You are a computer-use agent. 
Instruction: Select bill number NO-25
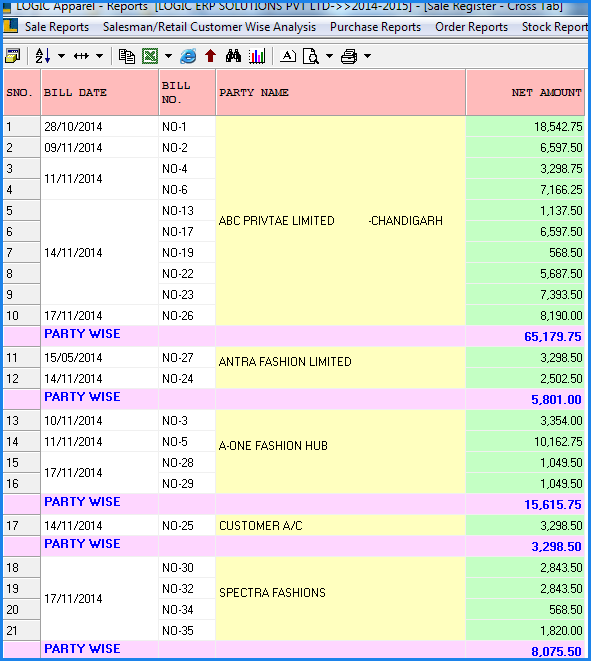187,525
